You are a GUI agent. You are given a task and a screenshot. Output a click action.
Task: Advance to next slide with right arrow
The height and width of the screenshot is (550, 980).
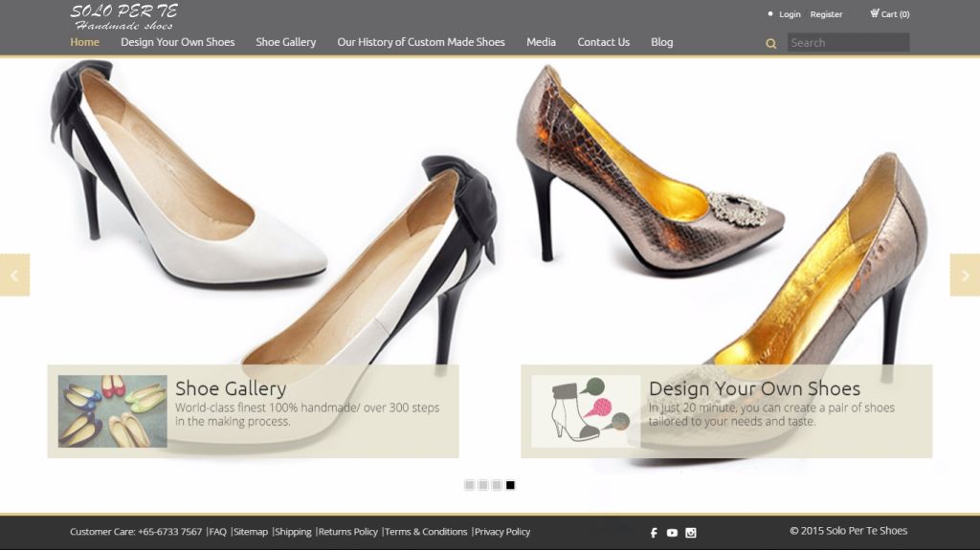click(965, 275)
